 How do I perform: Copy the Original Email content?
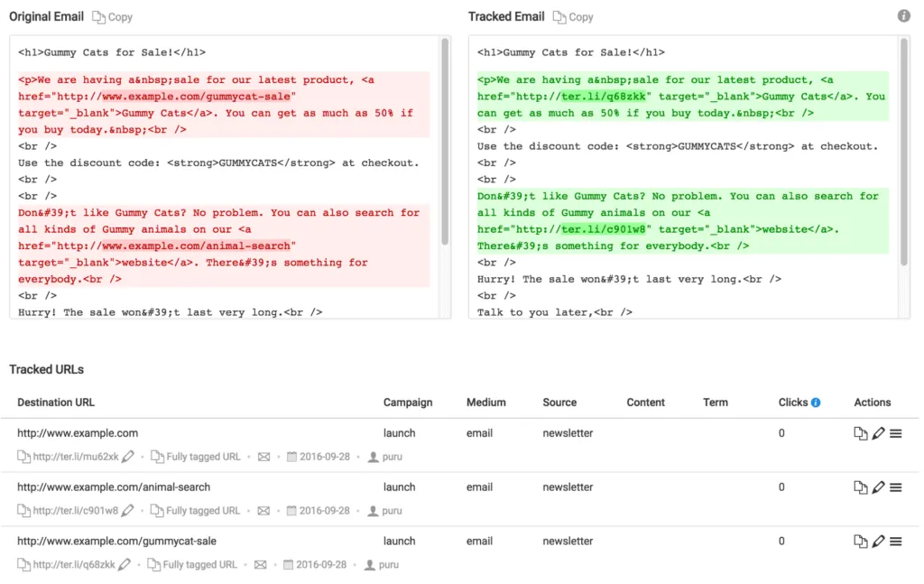112,17
